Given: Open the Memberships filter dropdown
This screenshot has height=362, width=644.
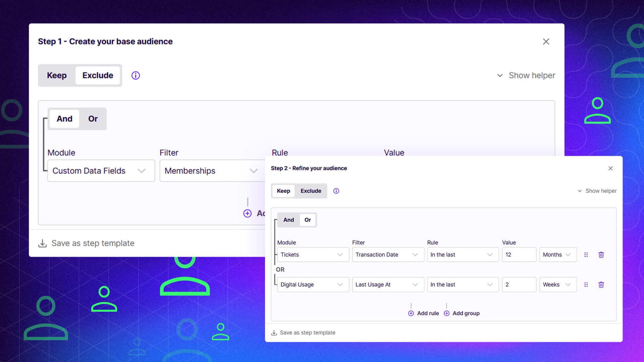Looking at the screenshot, I should click(x=211, y=171).
